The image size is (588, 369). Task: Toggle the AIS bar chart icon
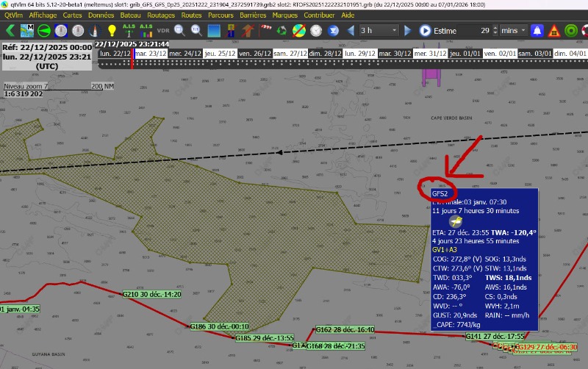(x=146, y=31)
